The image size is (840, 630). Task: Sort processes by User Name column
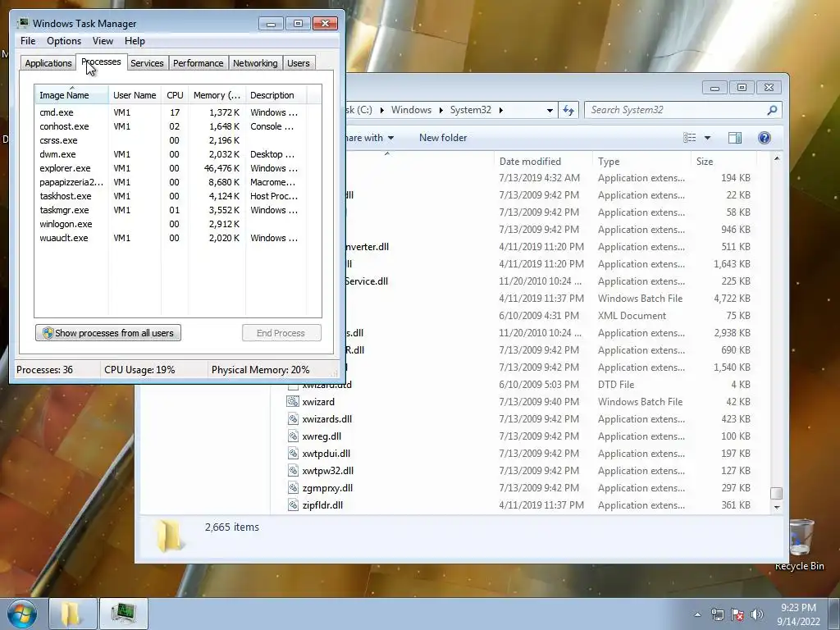click(135, 95)
